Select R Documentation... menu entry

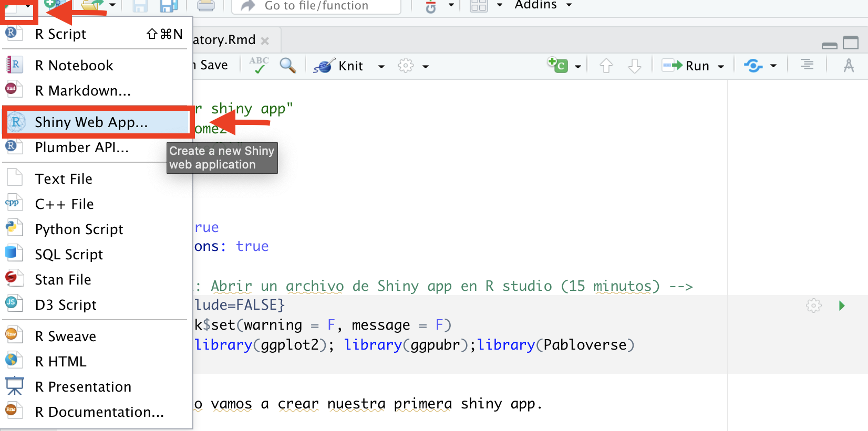click(96, 412)
